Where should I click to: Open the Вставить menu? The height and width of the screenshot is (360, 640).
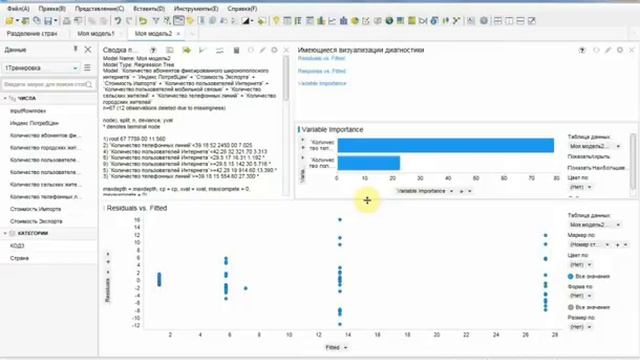coord(149,8)
